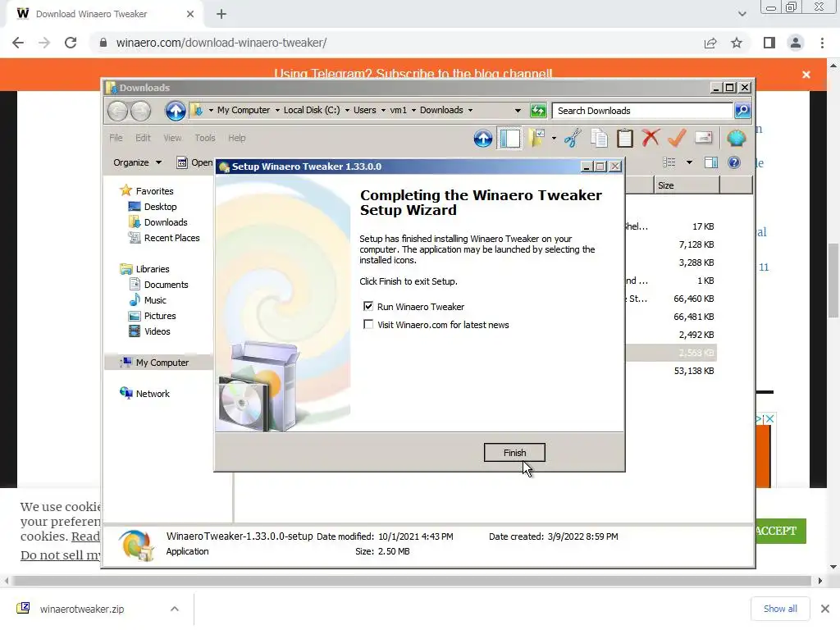This screenshot has width=840, height=630.
Task: Click the green refresh icon in Downloads window
Action: coord(538,111)
